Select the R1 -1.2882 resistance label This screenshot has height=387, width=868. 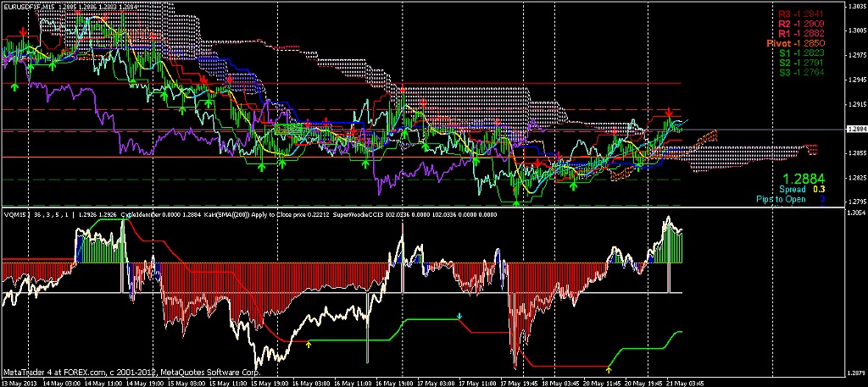point(802,34)
